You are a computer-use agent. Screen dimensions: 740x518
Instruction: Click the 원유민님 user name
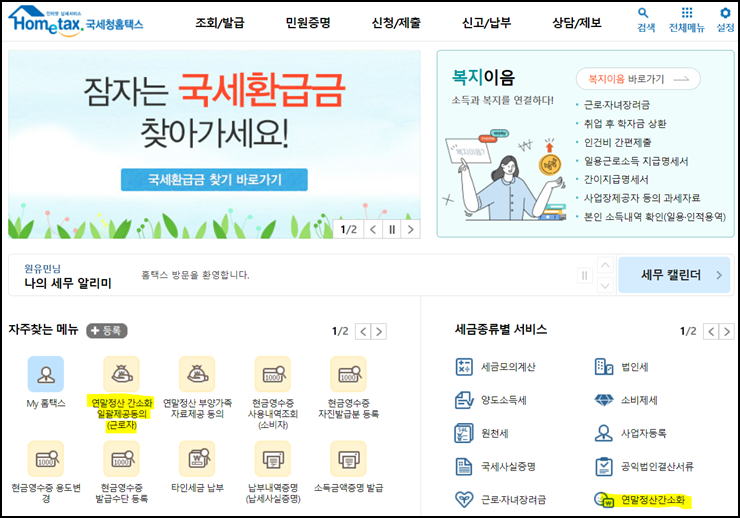[42, 268]
